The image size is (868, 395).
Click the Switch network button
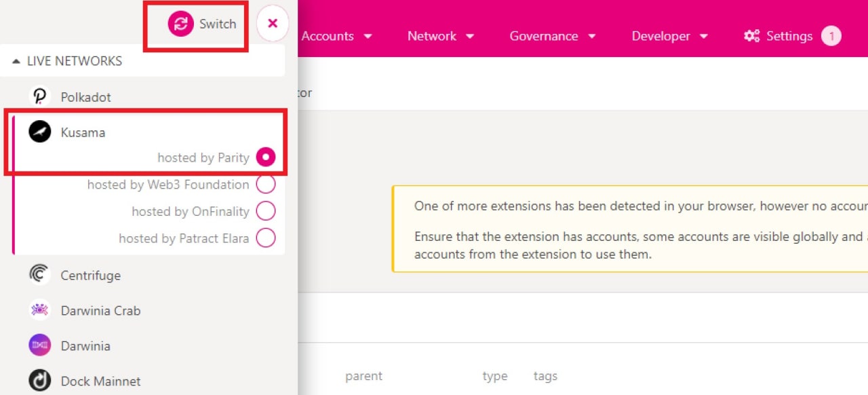(203, 24)
